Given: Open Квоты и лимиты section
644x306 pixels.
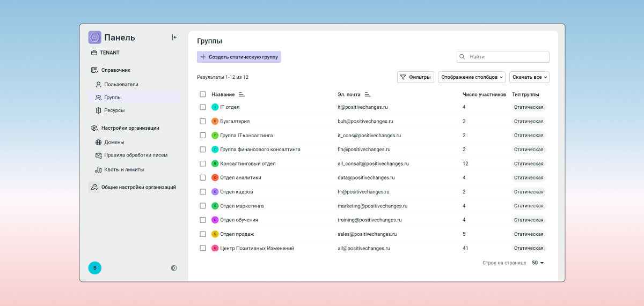Looking at the screenshot, I should 123,169.
